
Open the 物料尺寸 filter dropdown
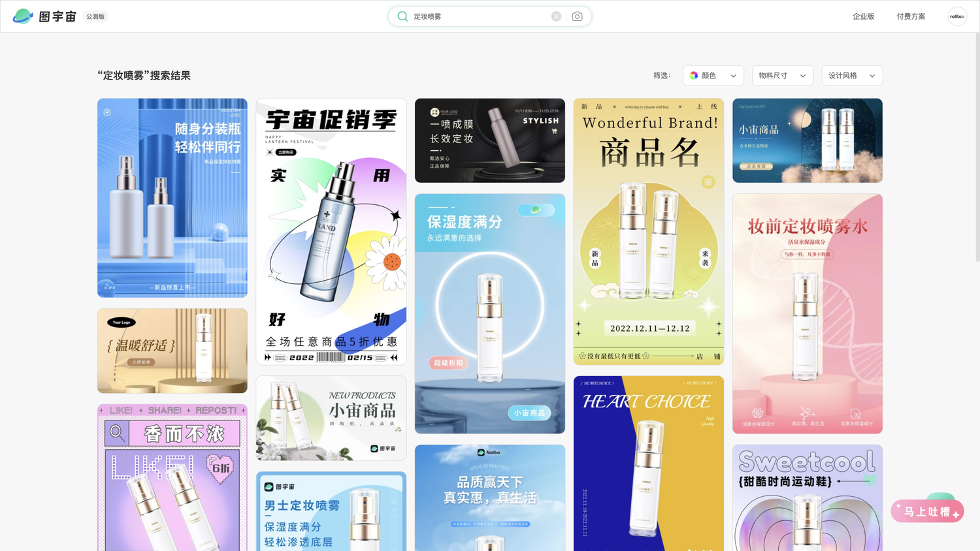coord(783,76)
